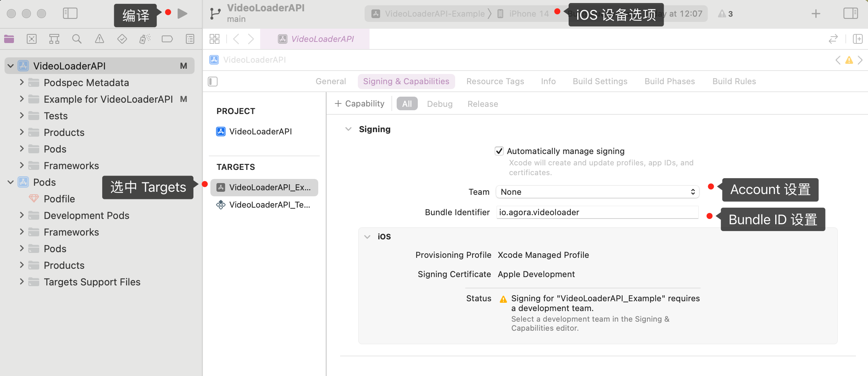Select the Tests folder row
The image size is (868, 376).
100,116
